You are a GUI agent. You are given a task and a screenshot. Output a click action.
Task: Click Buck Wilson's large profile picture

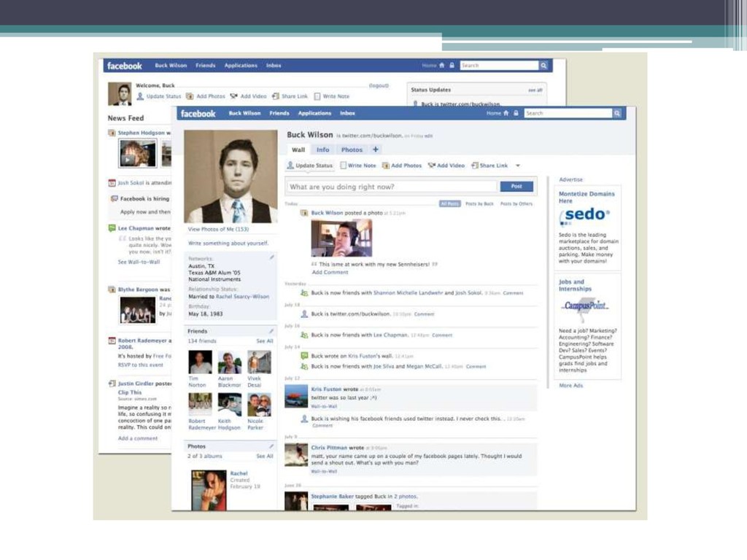pyautogui.click(x=231, y=176)
